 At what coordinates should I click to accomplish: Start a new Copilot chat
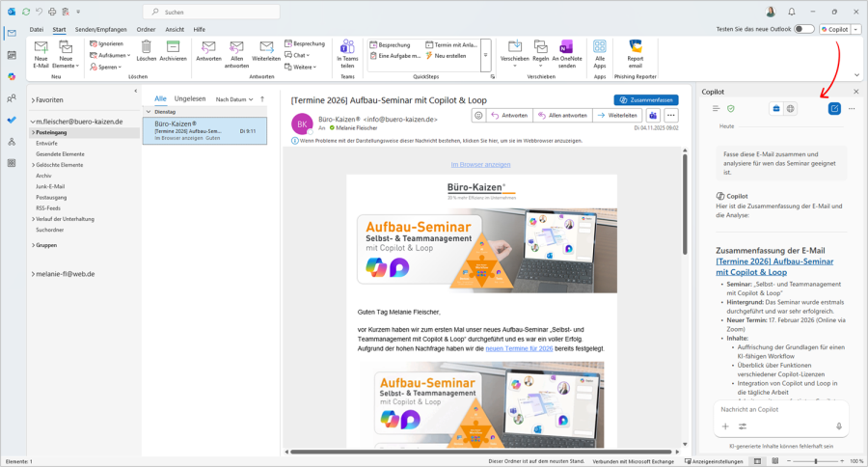point(834,109)
